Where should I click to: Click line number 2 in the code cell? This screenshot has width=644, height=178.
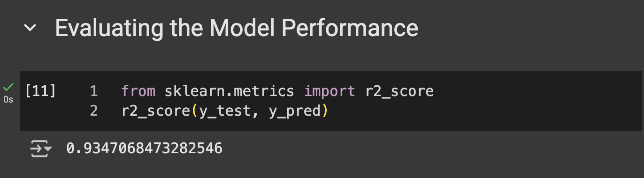coord(94,111)
